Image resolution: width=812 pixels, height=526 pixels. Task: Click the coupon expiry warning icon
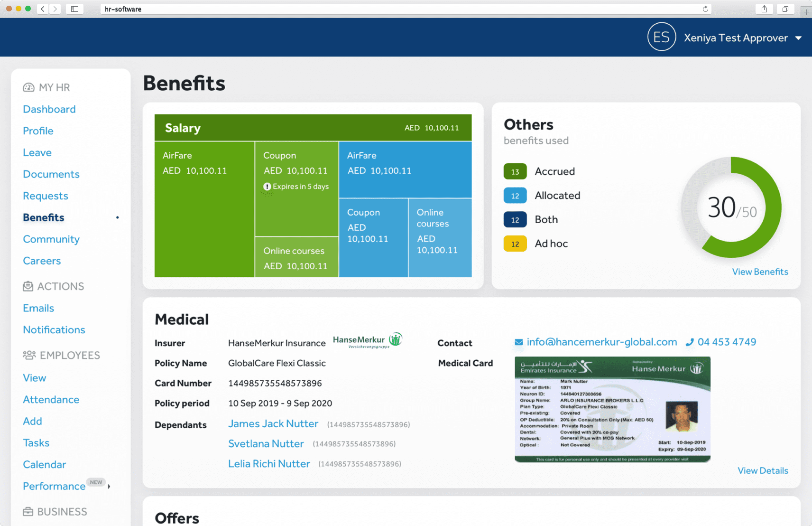click(x=267, y=187)
